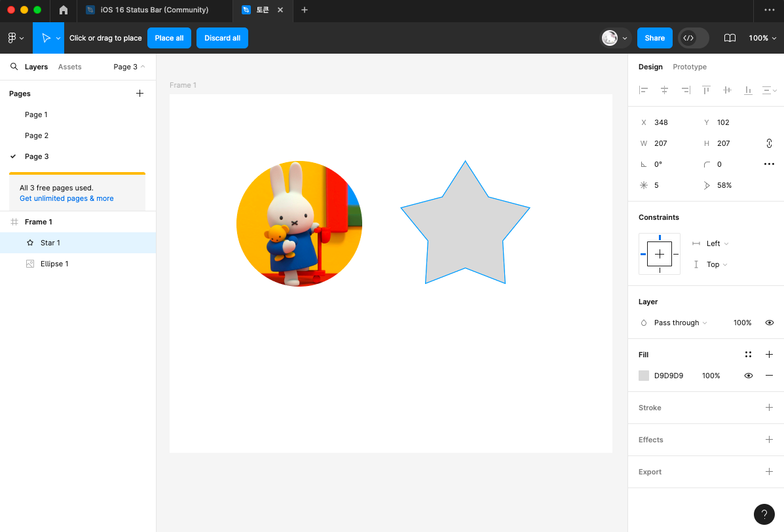Switch to the Prototype tab
This screenshot has height=532, width=784.
click(690, 67)
